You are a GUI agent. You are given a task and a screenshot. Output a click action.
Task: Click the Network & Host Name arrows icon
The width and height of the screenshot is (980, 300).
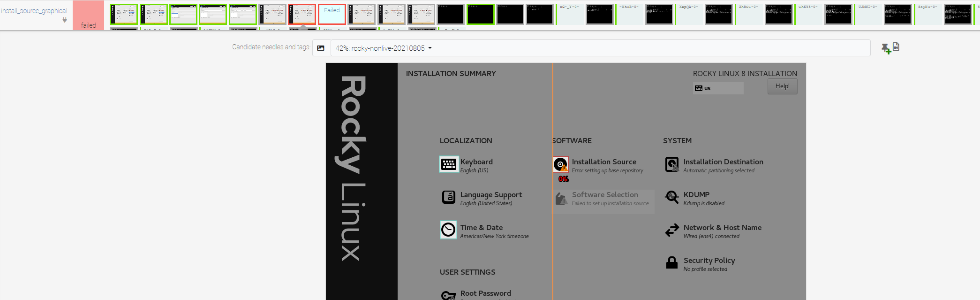click(x=672, y=230)
